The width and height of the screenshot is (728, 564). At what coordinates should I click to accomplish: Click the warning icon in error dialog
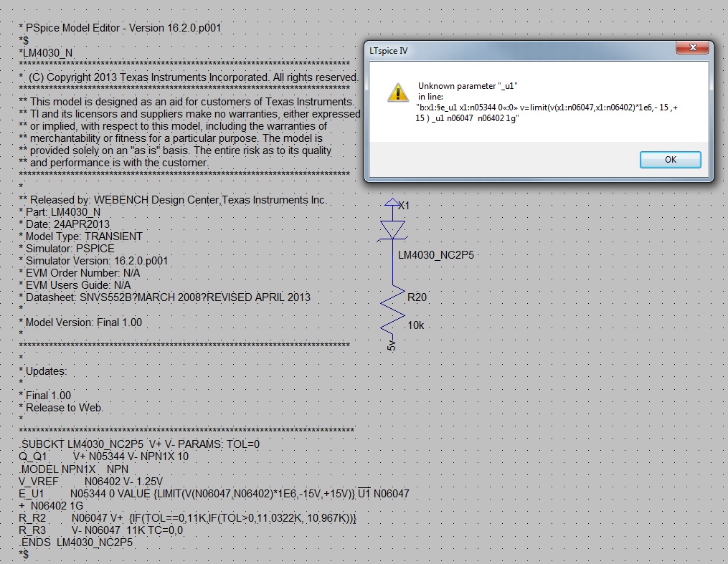click(398, 92)
